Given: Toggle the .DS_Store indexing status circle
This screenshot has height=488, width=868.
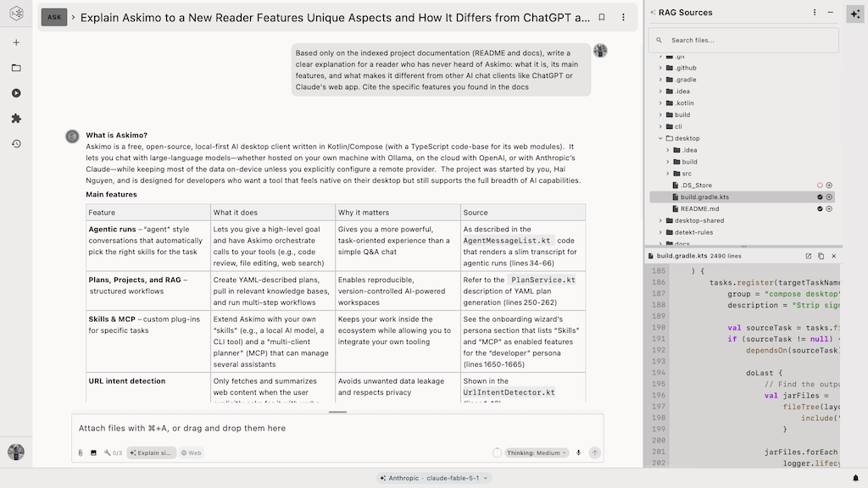Looking at the screenshot, I should coord(820,186).
